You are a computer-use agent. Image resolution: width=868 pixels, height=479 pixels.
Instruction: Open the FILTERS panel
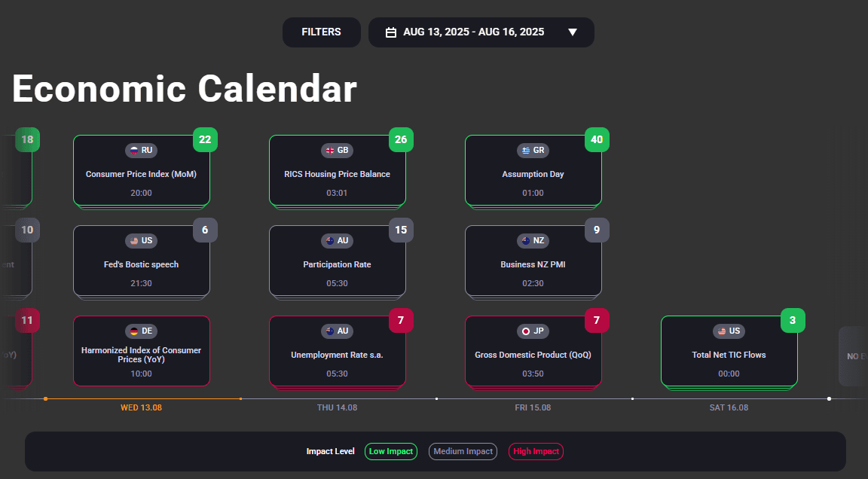pyautogui.click(x=321, y=32)
